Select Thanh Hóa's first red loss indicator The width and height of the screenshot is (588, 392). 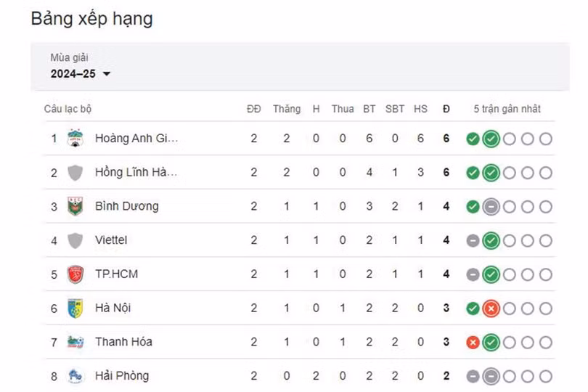tap(473, 342)
